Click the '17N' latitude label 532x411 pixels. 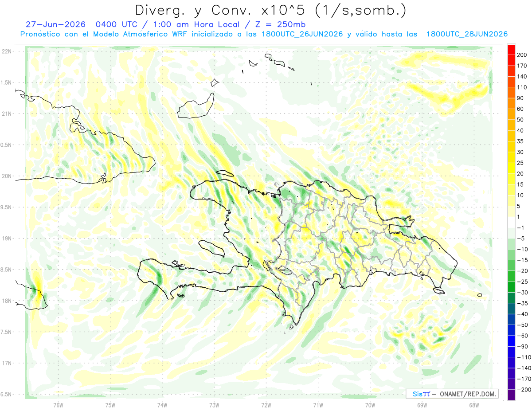point(7,363)
